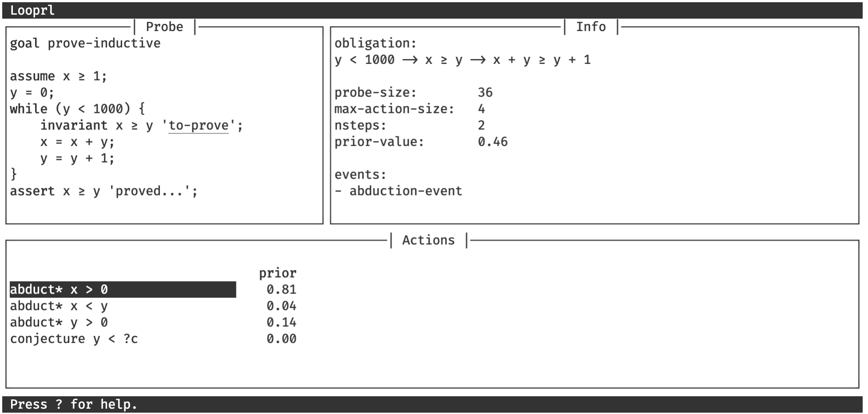This screenshot has height=414, width=868.
Task: Click the Info panel title
Action: tap(590, 27)
